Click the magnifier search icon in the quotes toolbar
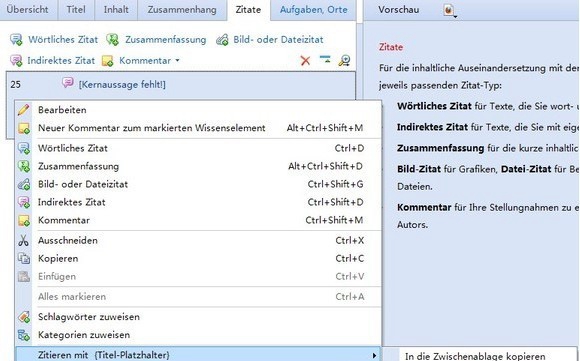This screenshot has height=361, width=580. [344, 61]
